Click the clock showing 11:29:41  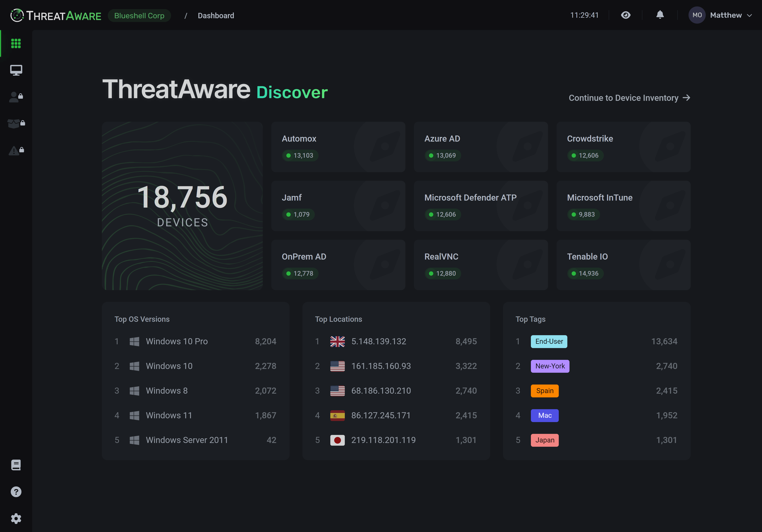coord(584,15)
